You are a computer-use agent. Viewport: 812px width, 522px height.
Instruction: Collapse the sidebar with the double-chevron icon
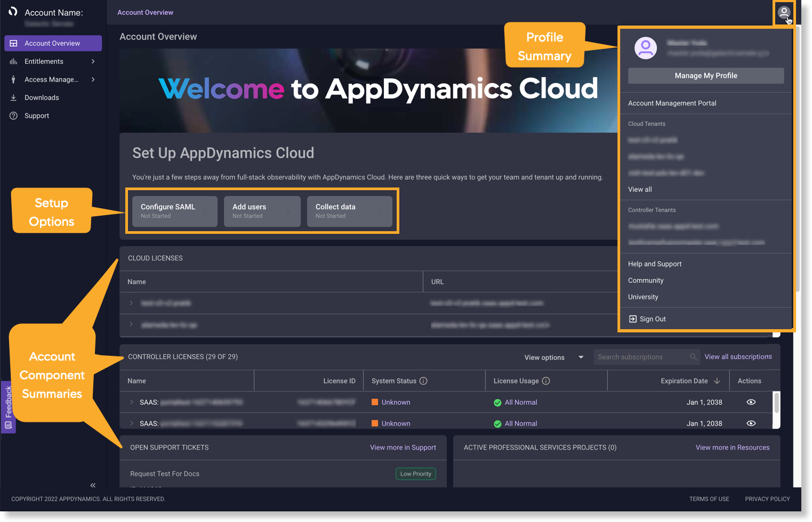click(x=93, y=485)
